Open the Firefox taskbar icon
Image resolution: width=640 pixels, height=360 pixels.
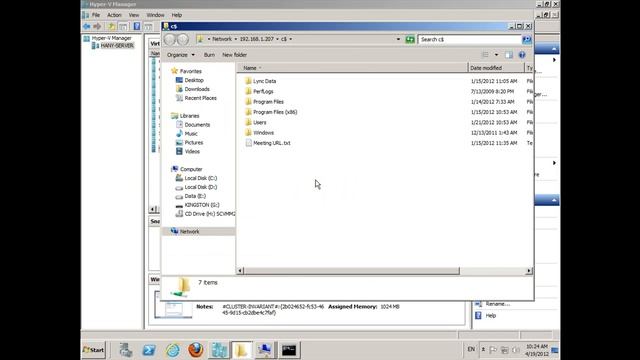tap(196, 350)
